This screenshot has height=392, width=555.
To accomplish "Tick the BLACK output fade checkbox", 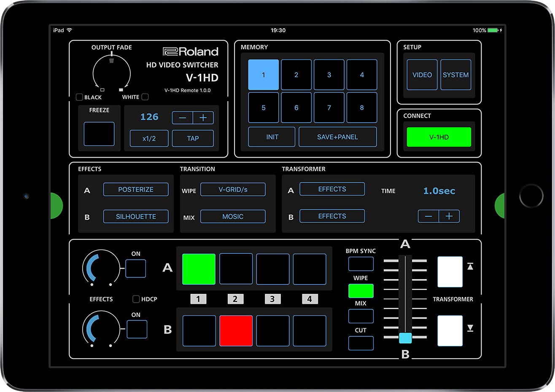I will point(79,97).
